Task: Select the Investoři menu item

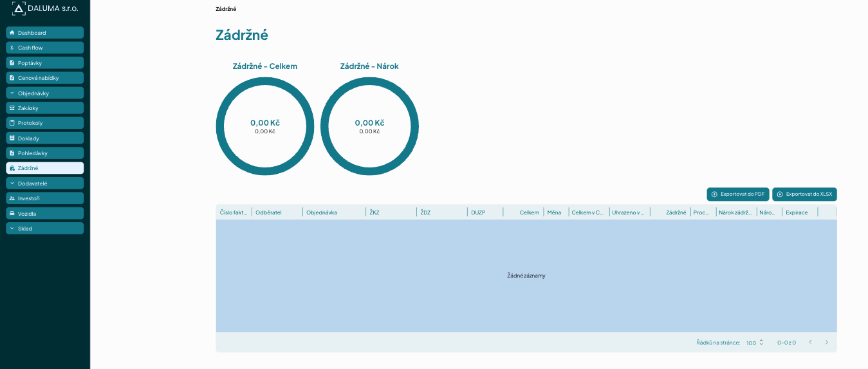Action: (x=45, y=198)
